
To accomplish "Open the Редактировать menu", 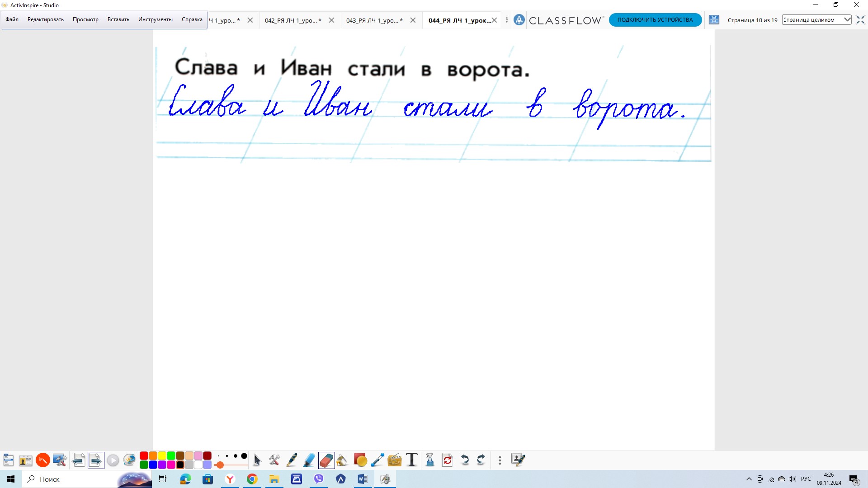I will 46,19.
